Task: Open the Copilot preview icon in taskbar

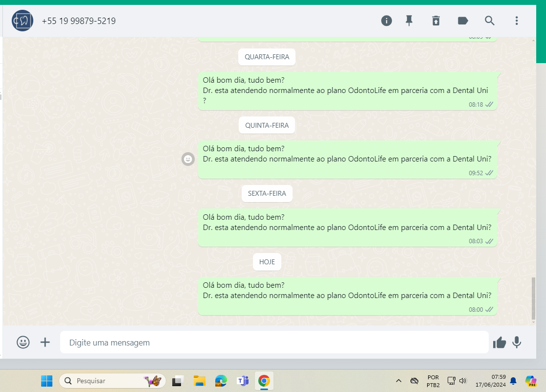Action: 531,381
